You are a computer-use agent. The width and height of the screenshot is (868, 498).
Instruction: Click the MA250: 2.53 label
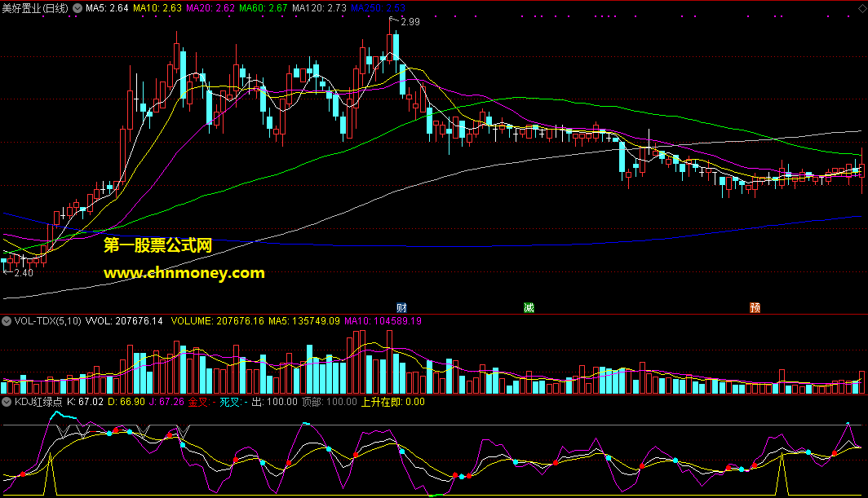click(x=378, y=8)
